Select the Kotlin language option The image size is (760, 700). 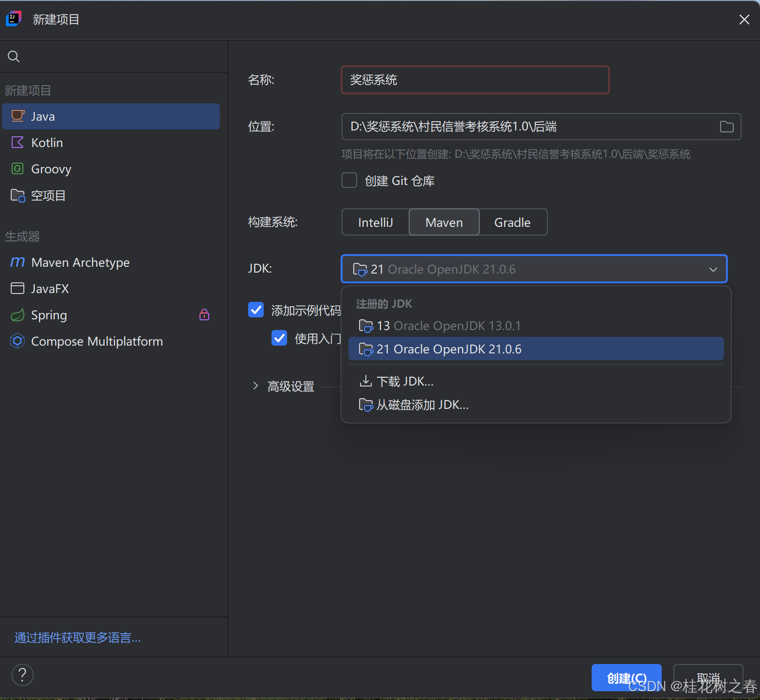(x=47, y=142)
